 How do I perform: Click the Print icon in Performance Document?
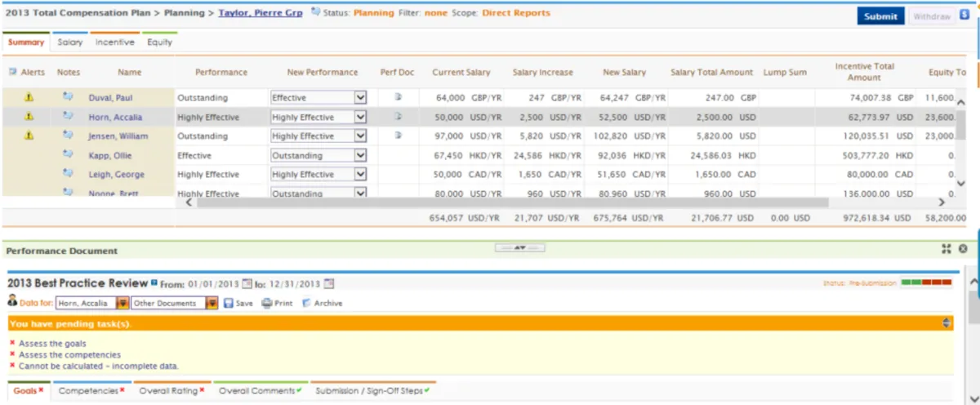266,303
